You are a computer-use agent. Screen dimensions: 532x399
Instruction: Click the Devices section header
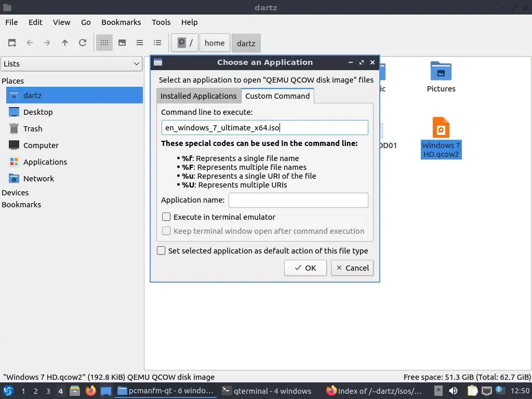pyautogui.click(x=15, y=193)
